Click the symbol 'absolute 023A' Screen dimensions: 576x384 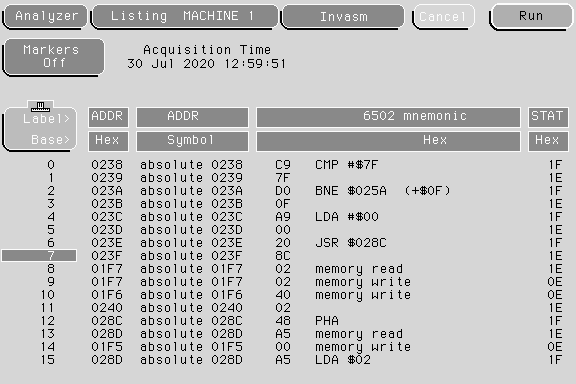pyautogui.click(x=191, y=191)
